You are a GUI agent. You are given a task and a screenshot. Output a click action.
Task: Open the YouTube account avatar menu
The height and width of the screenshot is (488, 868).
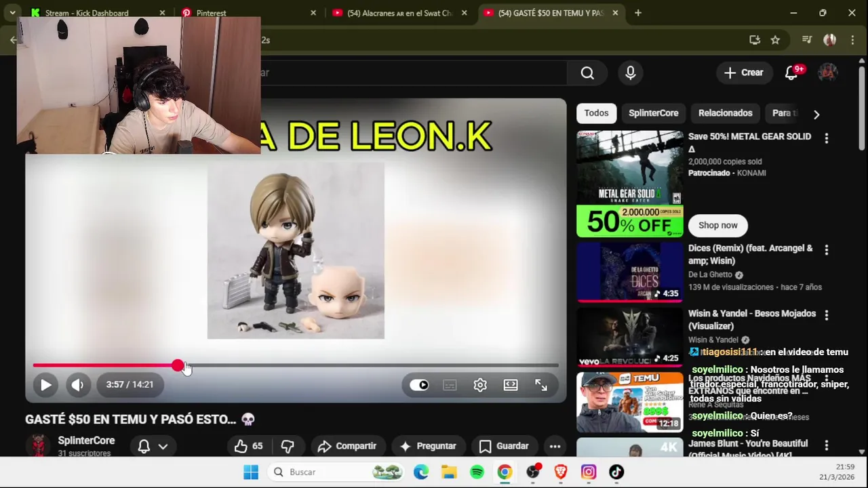tap(827, 73)
